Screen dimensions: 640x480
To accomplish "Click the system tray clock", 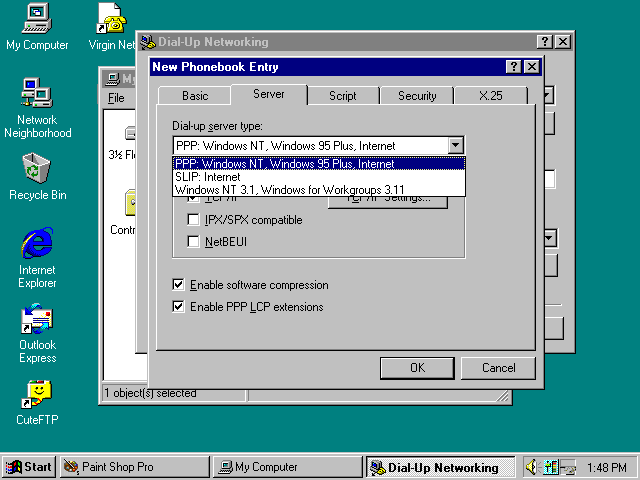I will [607, 467].
